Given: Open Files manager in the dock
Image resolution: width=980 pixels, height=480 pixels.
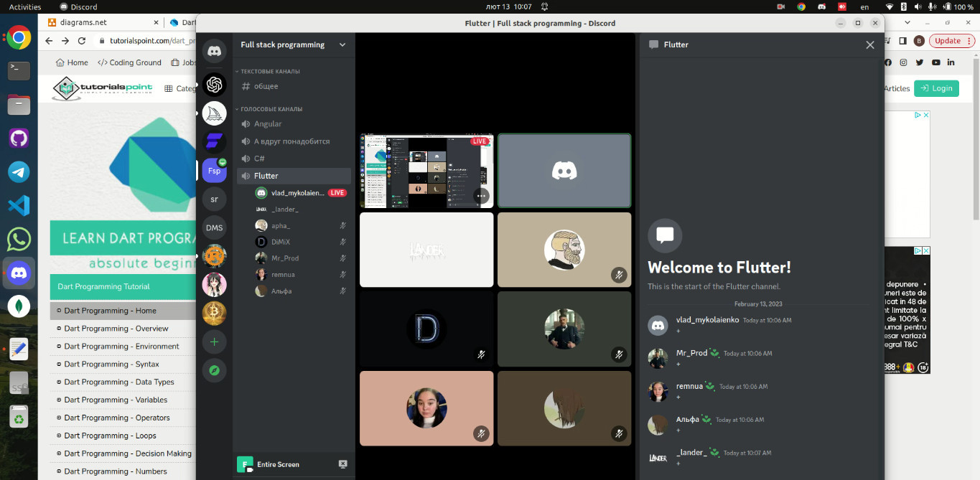Looking at the screenshot, I should coord(19,105).
